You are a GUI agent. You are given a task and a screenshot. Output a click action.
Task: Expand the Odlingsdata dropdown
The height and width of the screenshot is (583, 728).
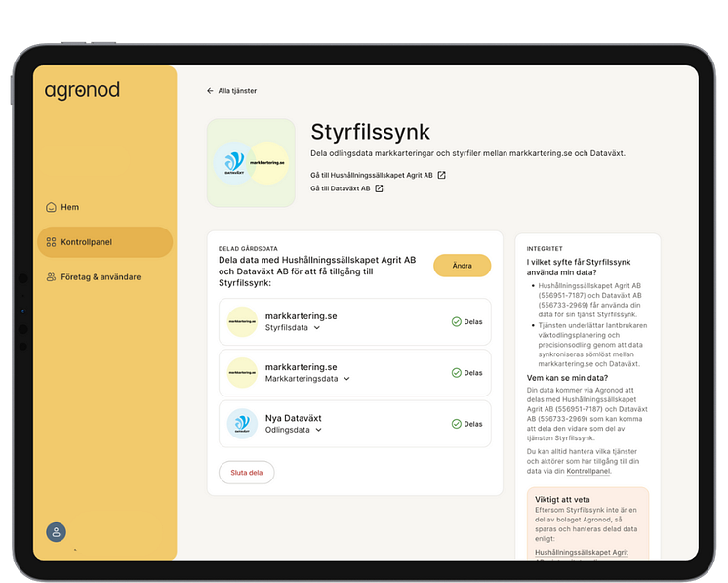pyautogui.click(x=319, y=430)
